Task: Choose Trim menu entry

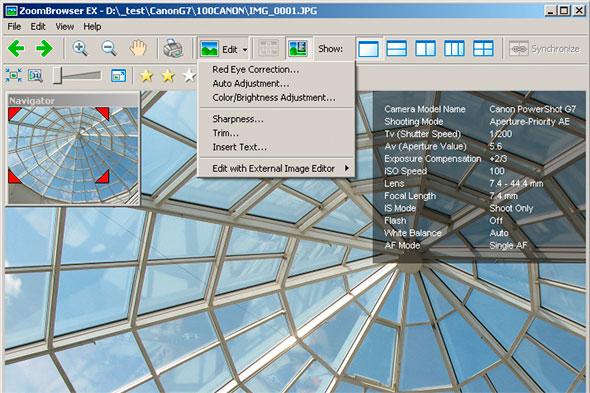Action: point(276,133)
